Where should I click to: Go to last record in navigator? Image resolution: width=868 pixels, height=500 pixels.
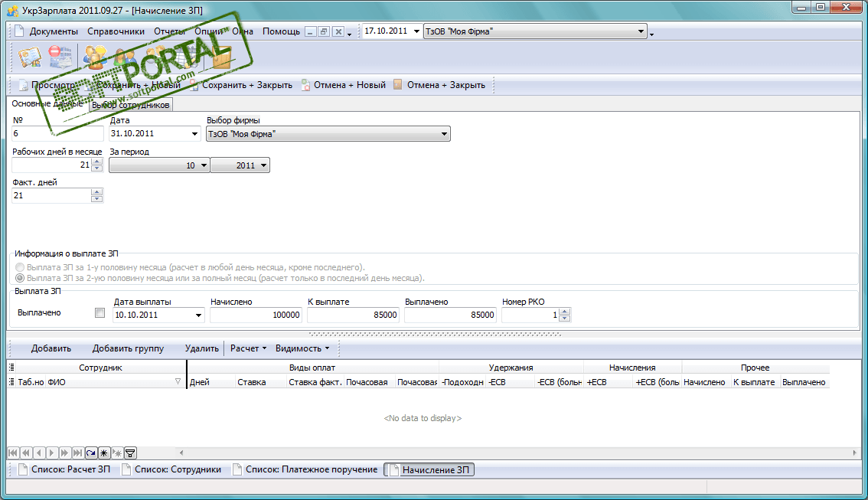tap(77, 453)
